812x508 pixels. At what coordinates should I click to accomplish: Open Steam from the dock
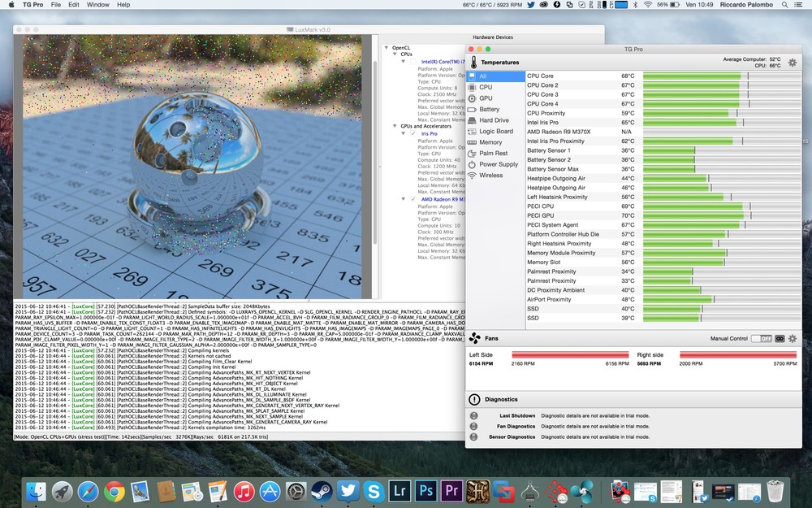(x=322, y=491)
